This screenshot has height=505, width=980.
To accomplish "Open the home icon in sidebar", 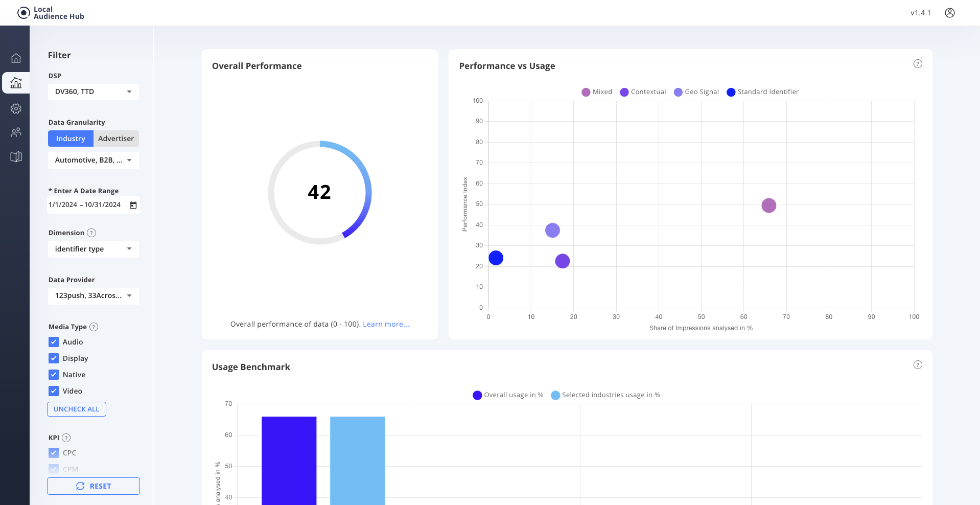I will coord(16,58).
